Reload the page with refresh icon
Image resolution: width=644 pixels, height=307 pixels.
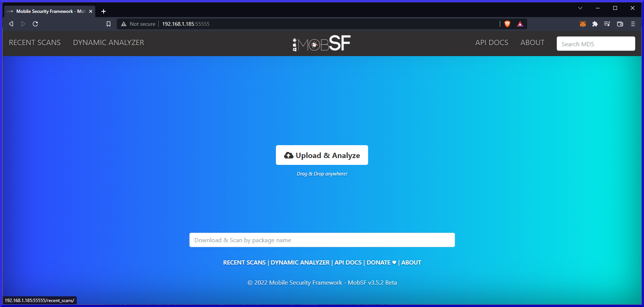pos(35,24)
